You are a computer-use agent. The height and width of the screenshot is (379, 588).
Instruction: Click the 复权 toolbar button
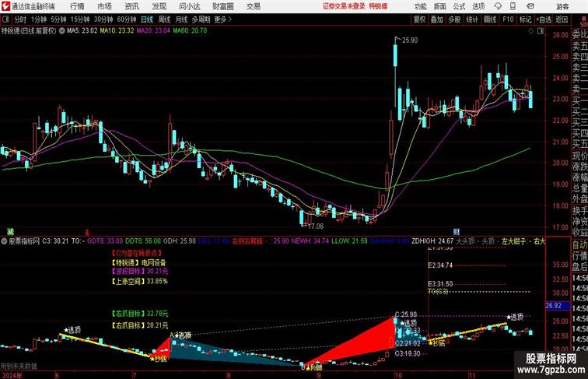[x=420, y=19]
